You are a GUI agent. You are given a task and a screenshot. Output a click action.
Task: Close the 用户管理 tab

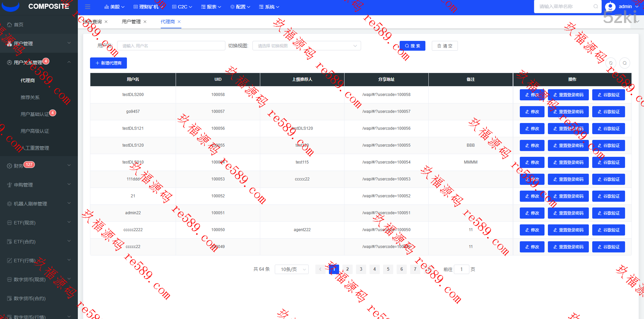[x=145, y=22]
